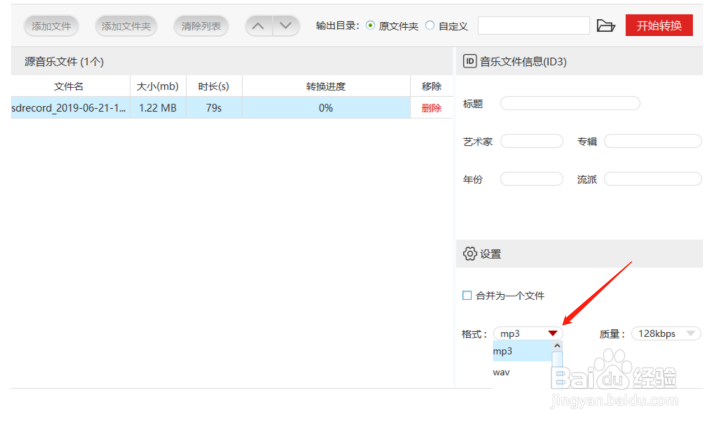The height and width of the screenshot is (425, 718).
Task: Move file up with the up arrow
Action: pos(258,26)
